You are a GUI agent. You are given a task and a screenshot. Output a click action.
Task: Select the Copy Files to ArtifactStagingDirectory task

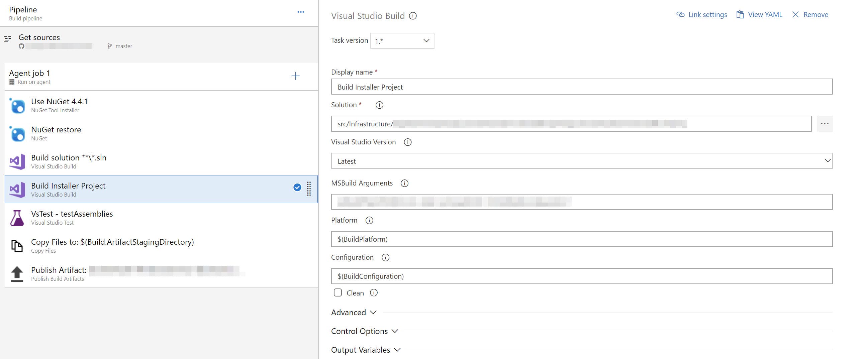[162, 246]
